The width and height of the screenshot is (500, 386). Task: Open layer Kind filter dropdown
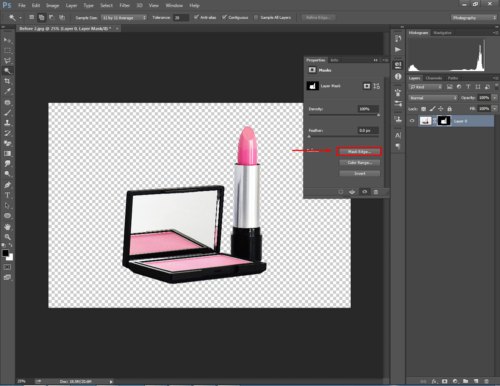pyautogui.click(x=425, y=87)
